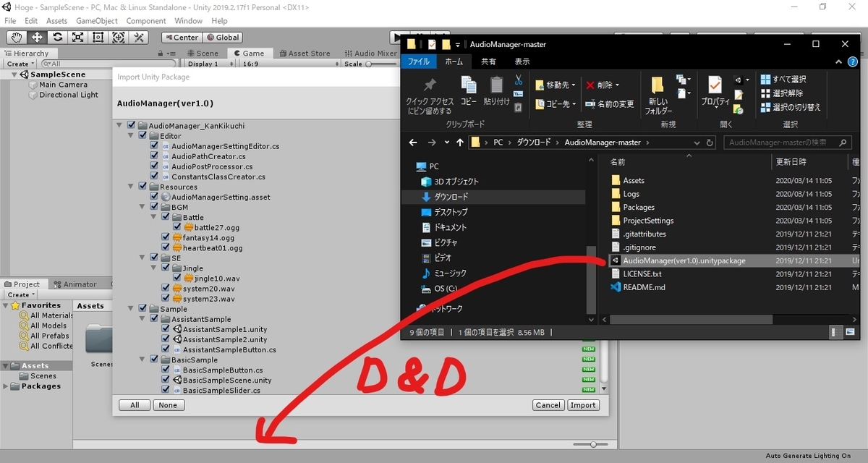This screenshot has width=868, height=463.
Task: Select the Scale tool in Unity toolbar
Action: pos(77,37)
